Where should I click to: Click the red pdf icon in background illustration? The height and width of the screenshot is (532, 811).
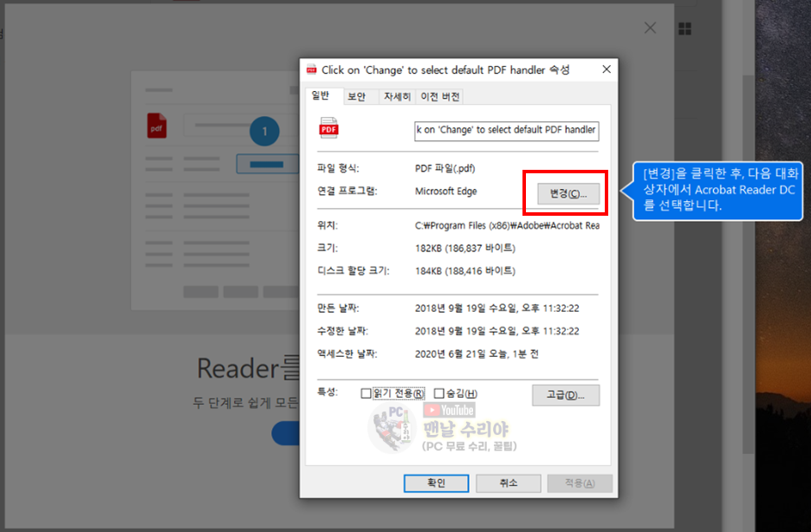click(157, 126)
